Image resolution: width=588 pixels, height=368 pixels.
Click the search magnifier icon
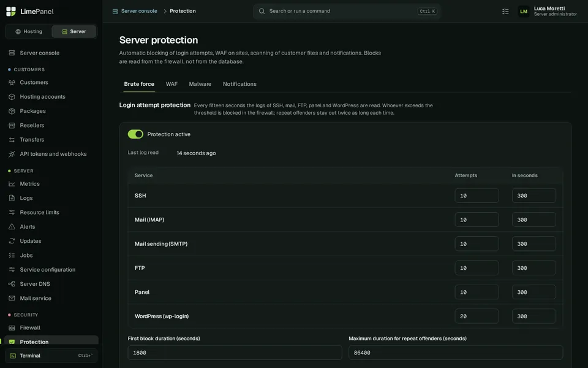262,11
